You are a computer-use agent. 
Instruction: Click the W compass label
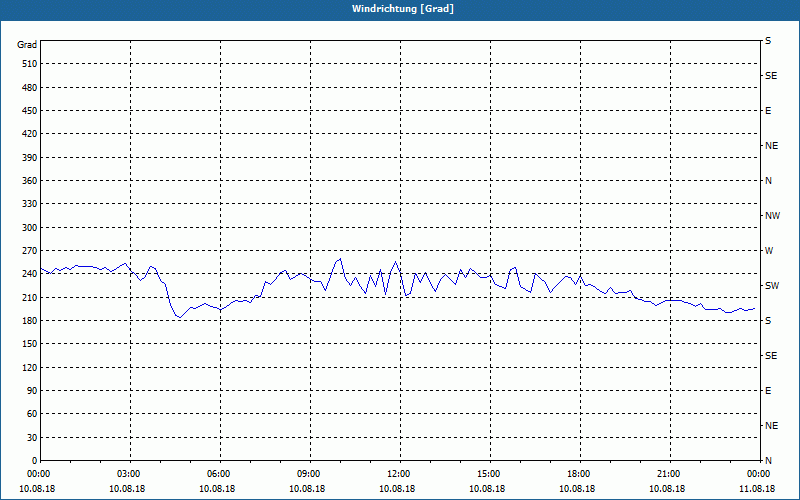click(769, 251)
